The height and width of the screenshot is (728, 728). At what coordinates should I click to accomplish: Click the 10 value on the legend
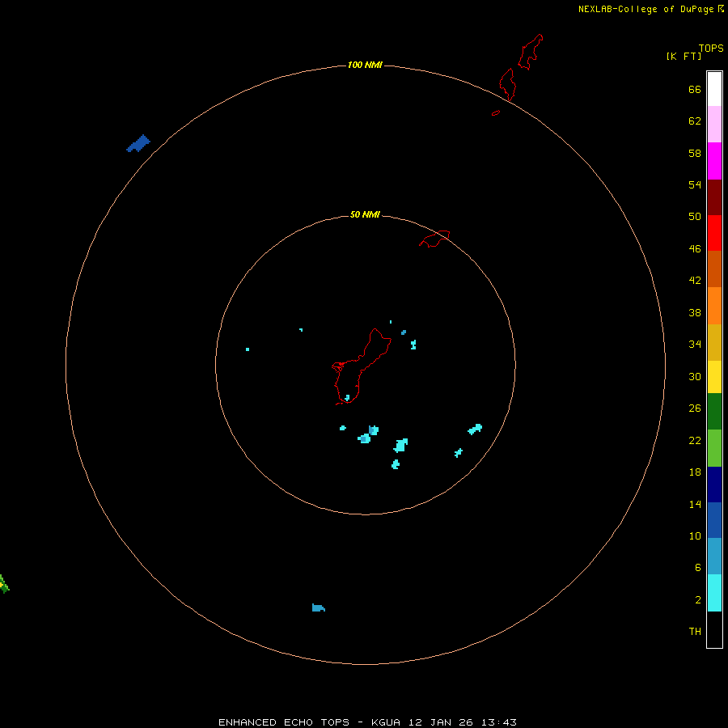[695, 535]
